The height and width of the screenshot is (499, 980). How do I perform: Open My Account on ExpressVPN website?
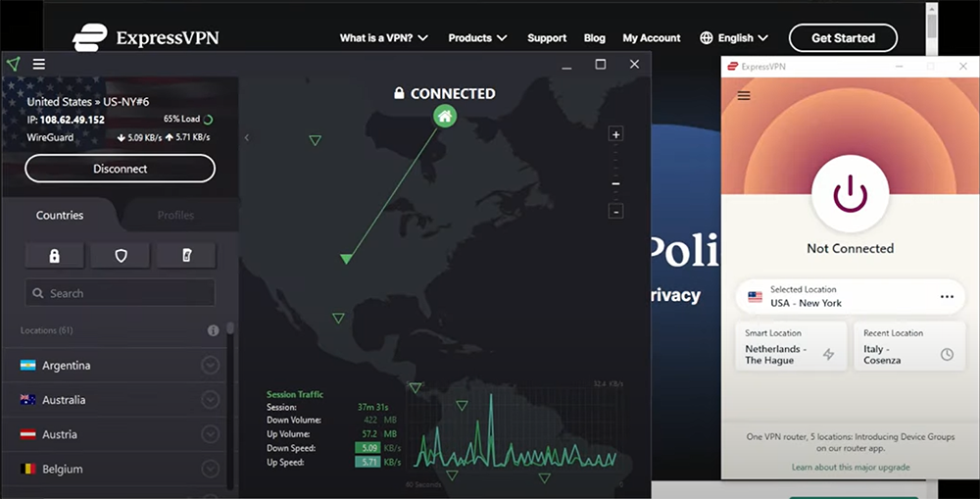click(x=652, y=38)
